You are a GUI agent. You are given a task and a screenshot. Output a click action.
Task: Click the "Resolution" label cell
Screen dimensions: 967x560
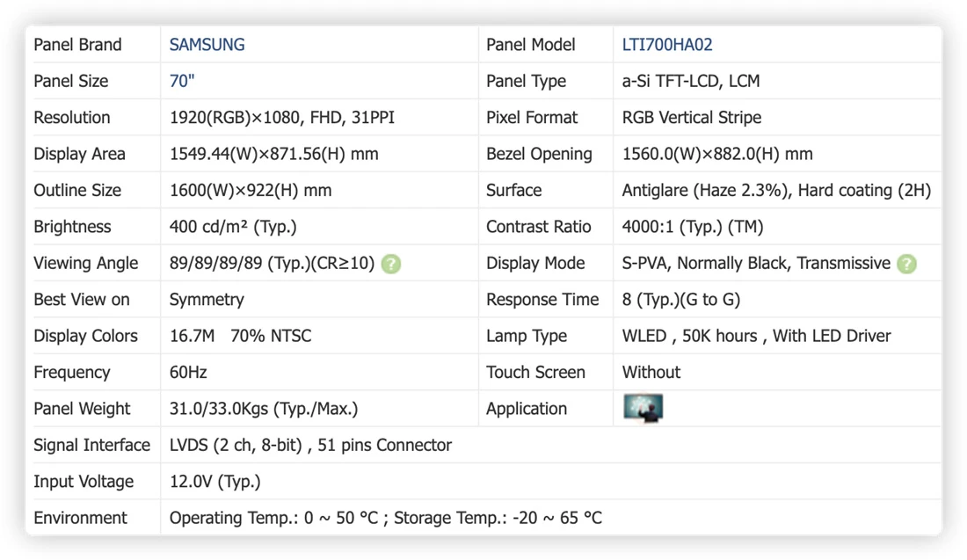pyautogui.click(x=93, y=117)
